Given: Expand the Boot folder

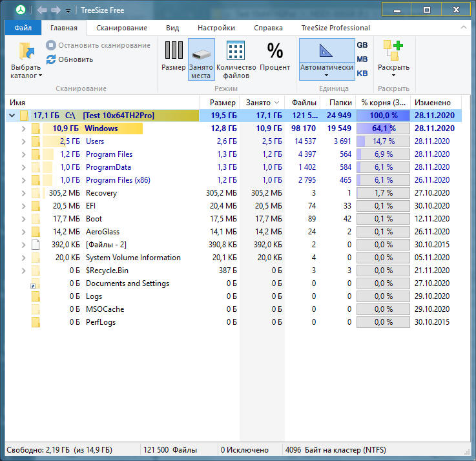Looking at the screenshot, I should coord(23,219).
